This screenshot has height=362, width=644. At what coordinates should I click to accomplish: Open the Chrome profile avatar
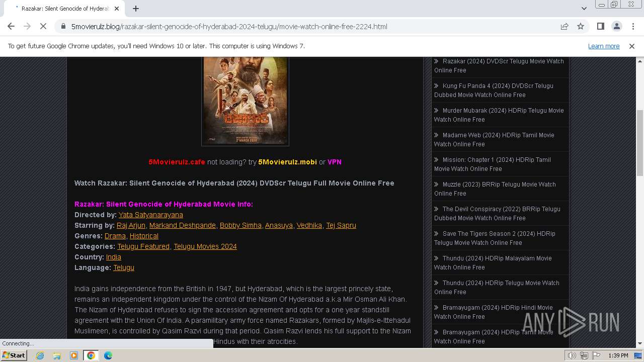coord(617,26)
